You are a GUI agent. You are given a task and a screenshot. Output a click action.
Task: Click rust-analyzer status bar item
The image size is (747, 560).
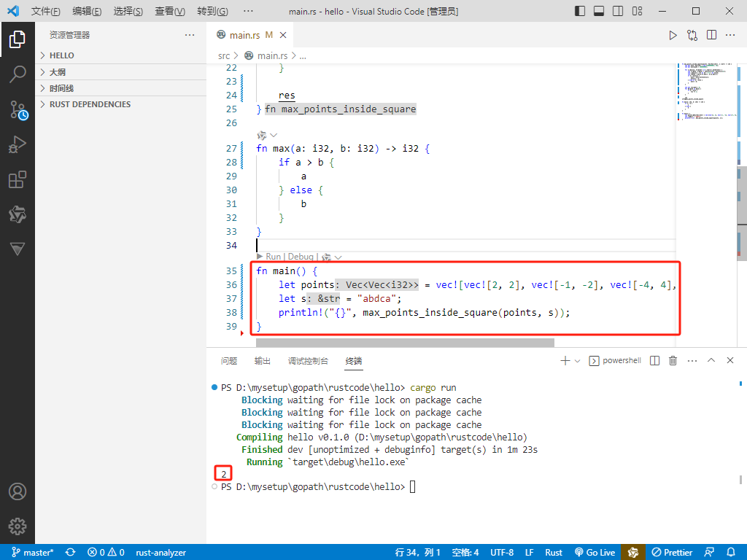tap(161, 553)
